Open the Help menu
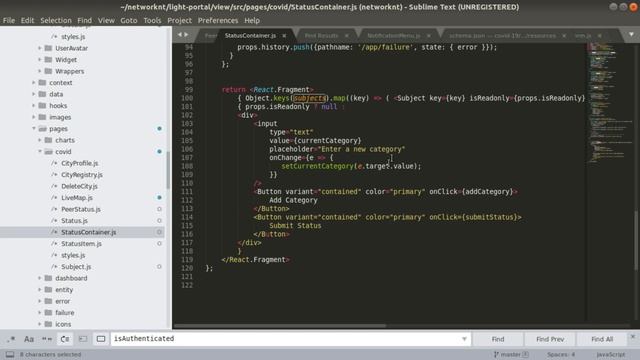 click(252, 20)
